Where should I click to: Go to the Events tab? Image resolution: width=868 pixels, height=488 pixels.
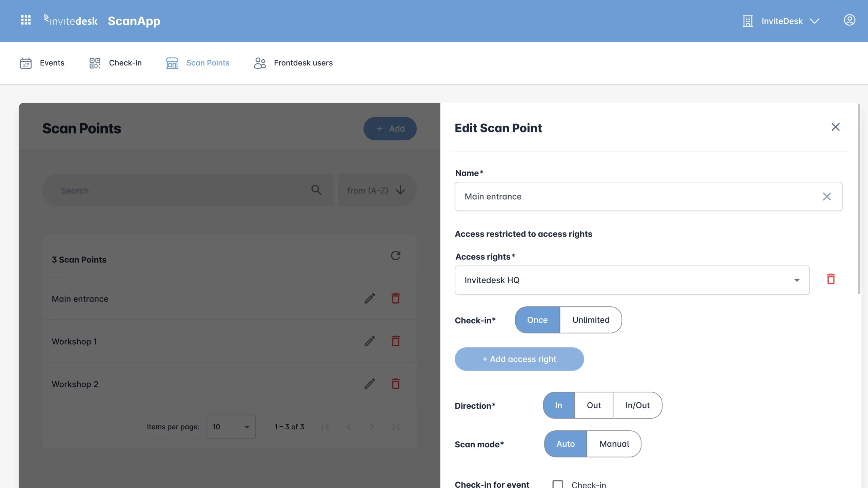(x=42, y=63)
